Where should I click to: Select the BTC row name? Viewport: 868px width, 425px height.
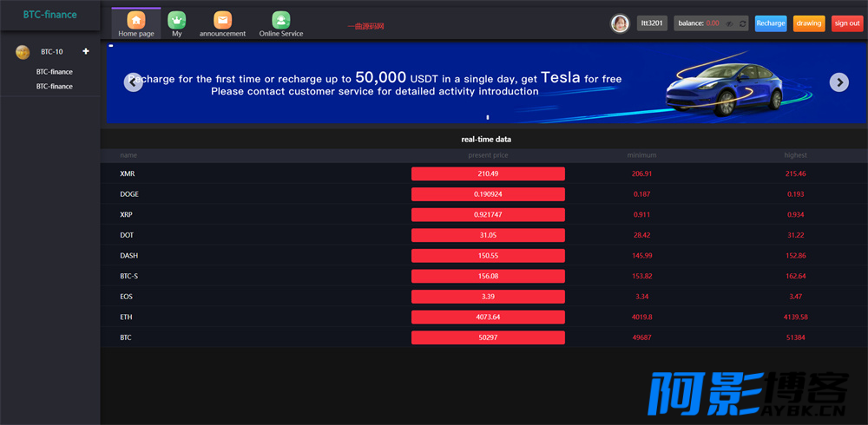click(x=126, y=337)
